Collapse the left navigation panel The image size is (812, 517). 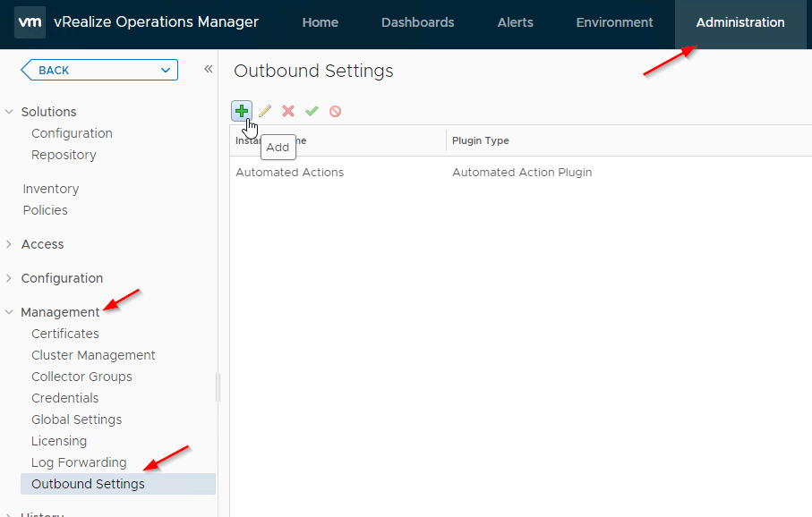point(209,69)
